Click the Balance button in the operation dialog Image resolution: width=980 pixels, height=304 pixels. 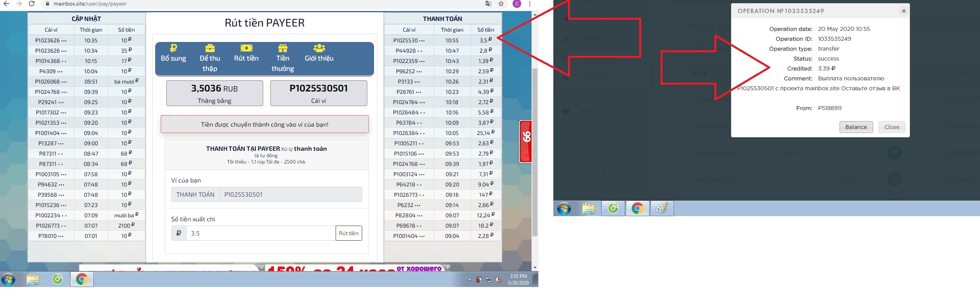[856, 127]
